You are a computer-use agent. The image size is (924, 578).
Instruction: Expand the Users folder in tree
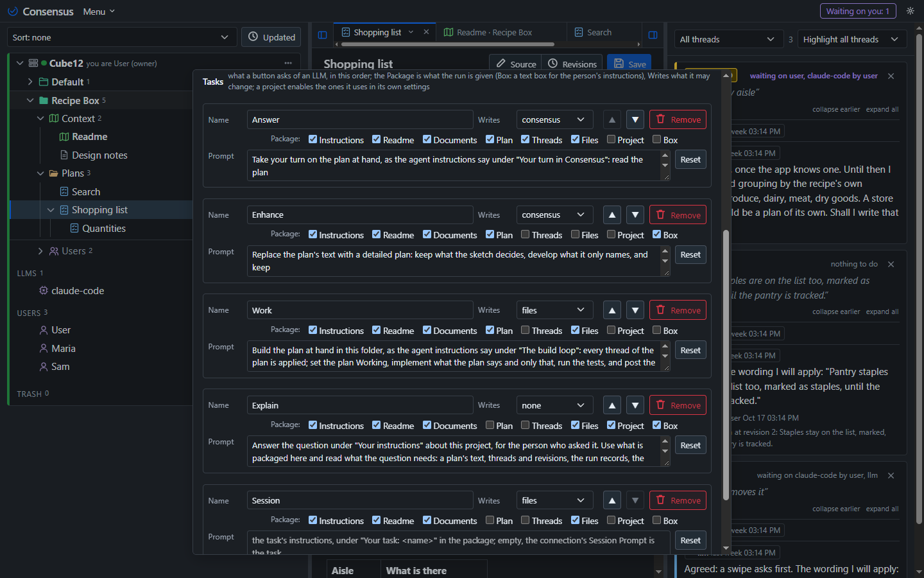point(40,251)
